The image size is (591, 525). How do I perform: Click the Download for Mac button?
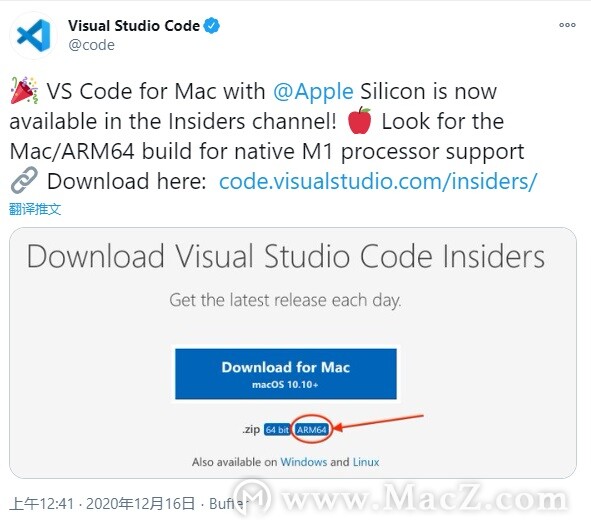coord(286,374)
